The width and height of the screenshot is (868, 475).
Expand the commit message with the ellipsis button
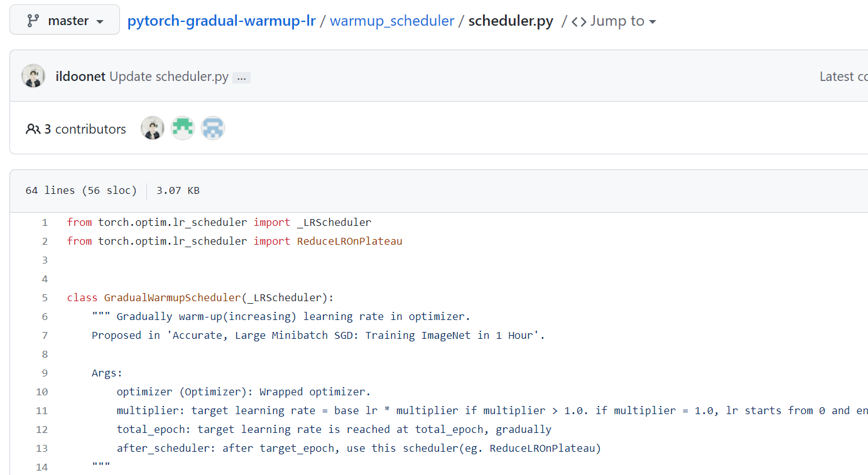[x=241, y=77]
